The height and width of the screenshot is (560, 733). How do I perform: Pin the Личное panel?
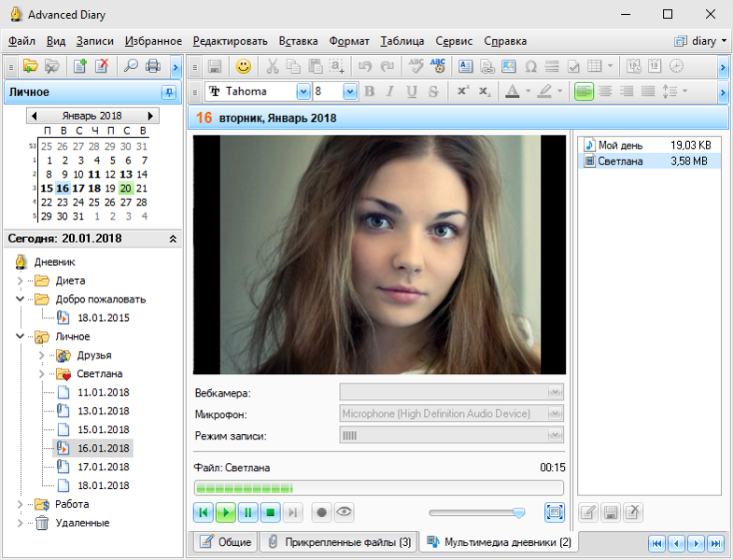coord(168,92)
